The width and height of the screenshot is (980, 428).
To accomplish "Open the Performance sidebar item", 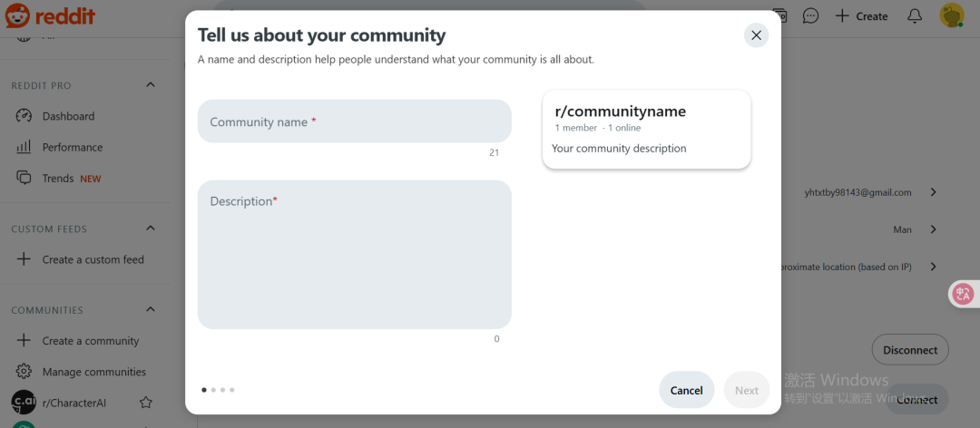I will click(x=72, y=147).
